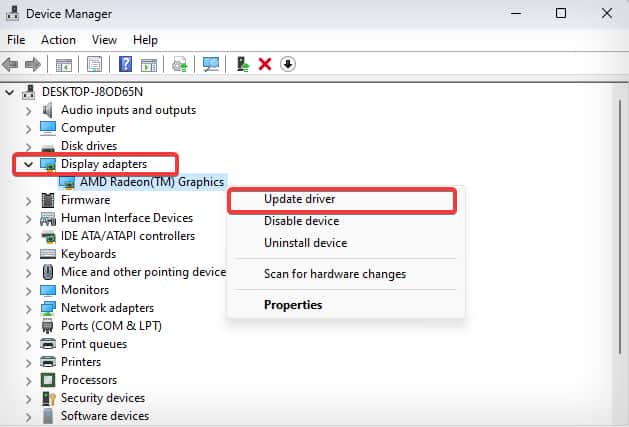
Task: Open the View menu
Action: point(104,40)
